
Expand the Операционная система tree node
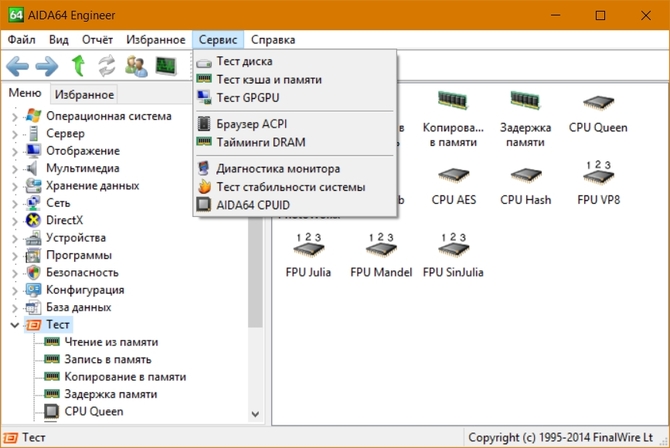pos(15,117)
